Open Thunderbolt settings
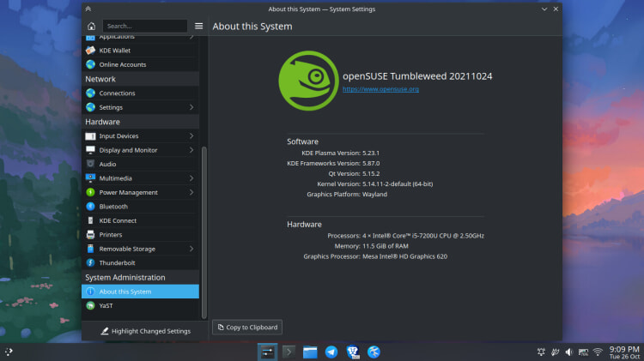Screen dimensions: 644x361 (140, 263)
